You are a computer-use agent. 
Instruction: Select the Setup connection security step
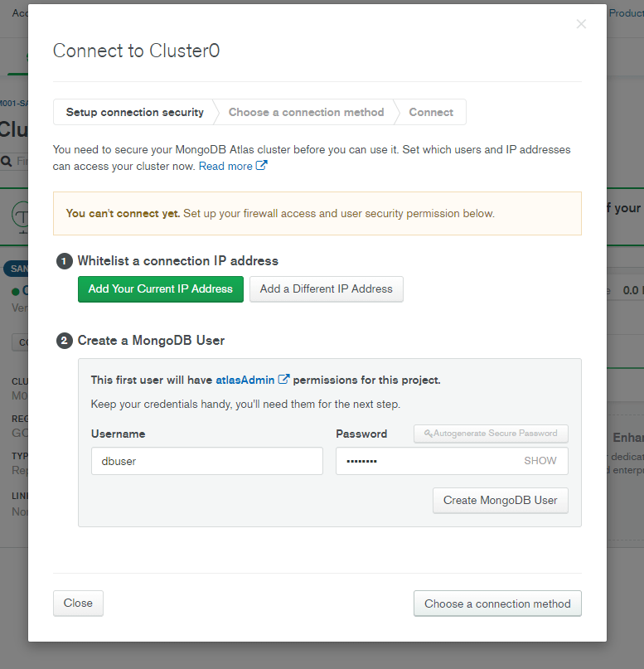click(x=135, y=112)
